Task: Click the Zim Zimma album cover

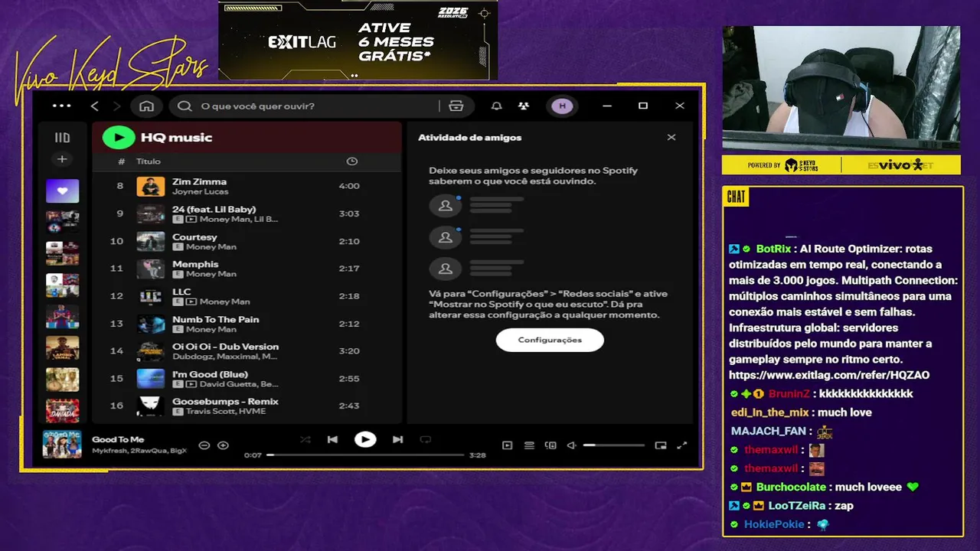Action: [x=151, y=186]
